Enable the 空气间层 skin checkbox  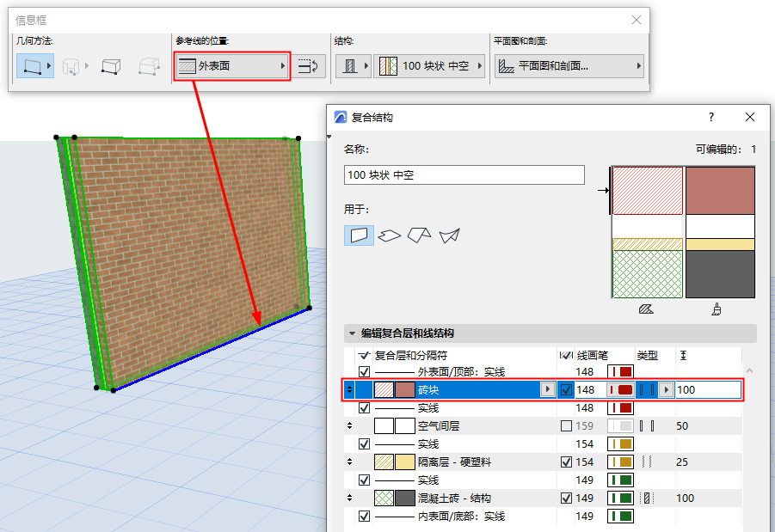tap(567, 425)
